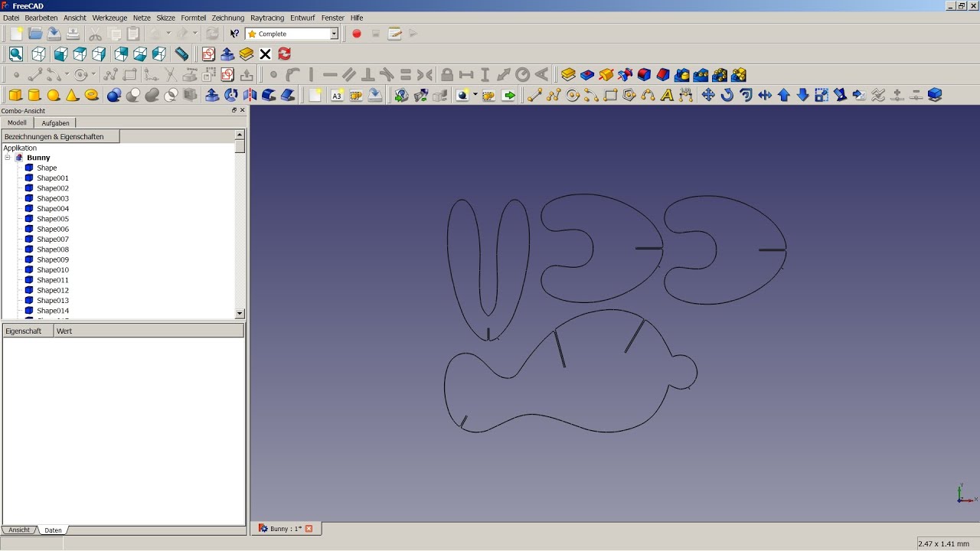This screenshot has width=980, height=551.
Task: Insert an A3 drawing page
Action: [x=337, y=95]
